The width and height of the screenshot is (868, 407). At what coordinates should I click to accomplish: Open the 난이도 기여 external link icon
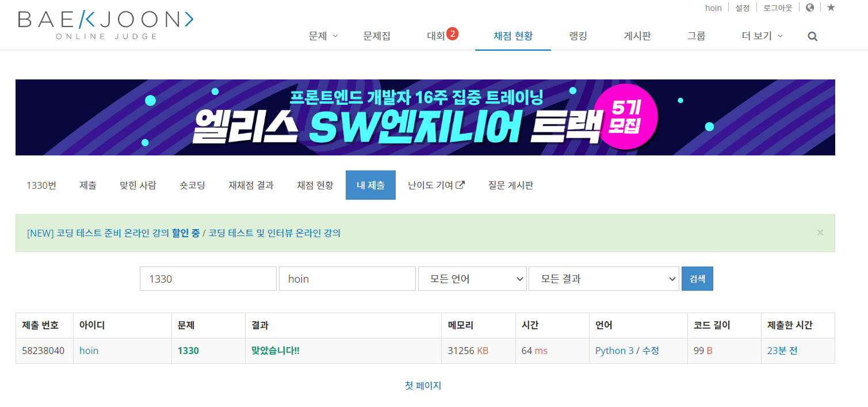tap(460, 185)
